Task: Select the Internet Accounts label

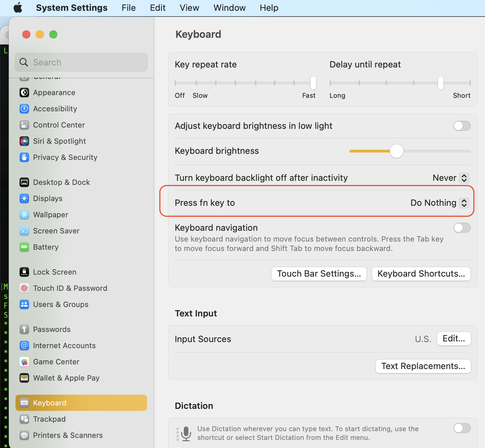Action: click(64, 345)
